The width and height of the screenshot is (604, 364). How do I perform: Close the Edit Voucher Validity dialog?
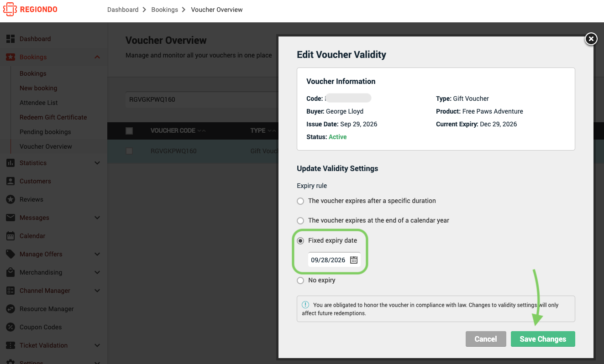[x=591, y=39]
